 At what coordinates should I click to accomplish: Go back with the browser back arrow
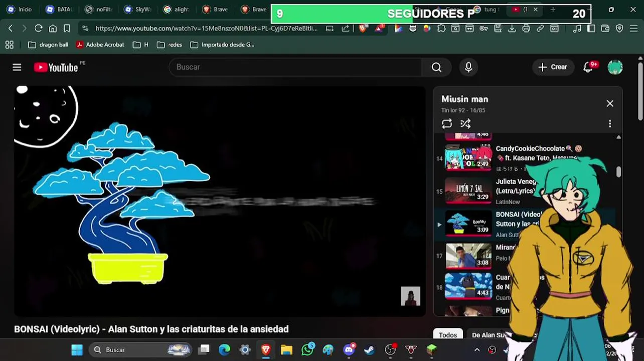click(11, 29)
